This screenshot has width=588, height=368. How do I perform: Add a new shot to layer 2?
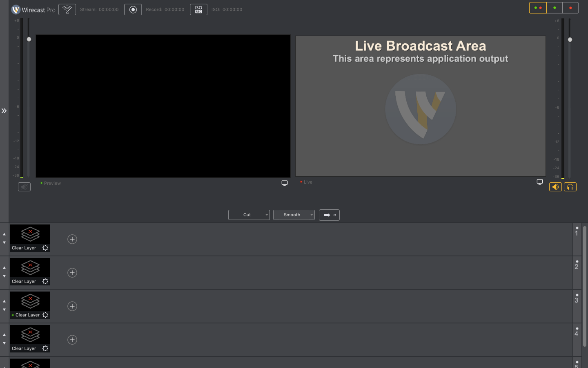click(x=72, y=272)
